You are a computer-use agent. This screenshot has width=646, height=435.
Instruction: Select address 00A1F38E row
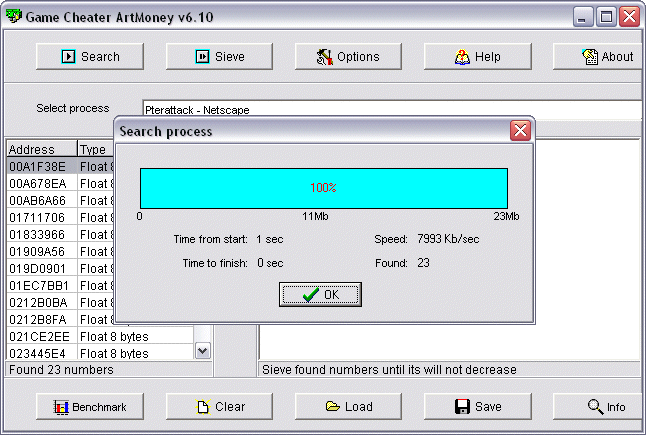[38, 166]
